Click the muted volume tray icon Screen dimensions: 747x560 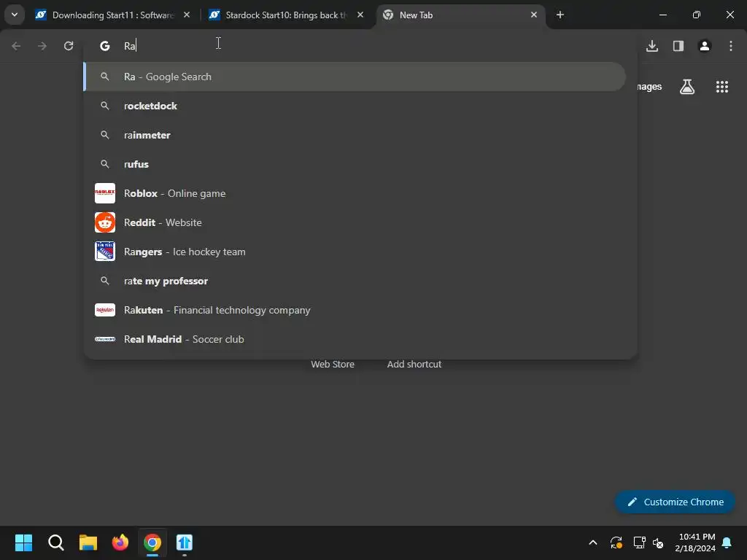pos(659,542)
